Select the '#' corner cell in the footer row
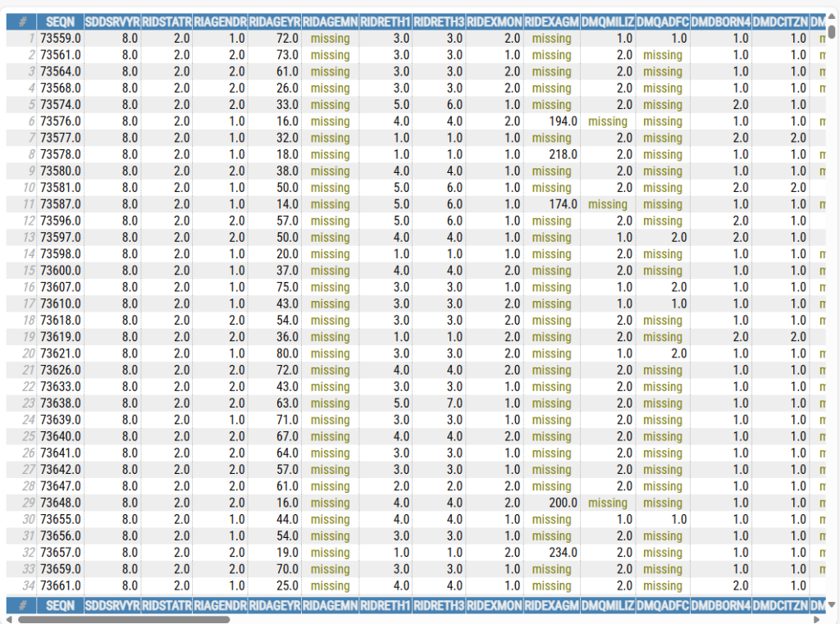The image size is (840, 624). click(x=22, y=605)
